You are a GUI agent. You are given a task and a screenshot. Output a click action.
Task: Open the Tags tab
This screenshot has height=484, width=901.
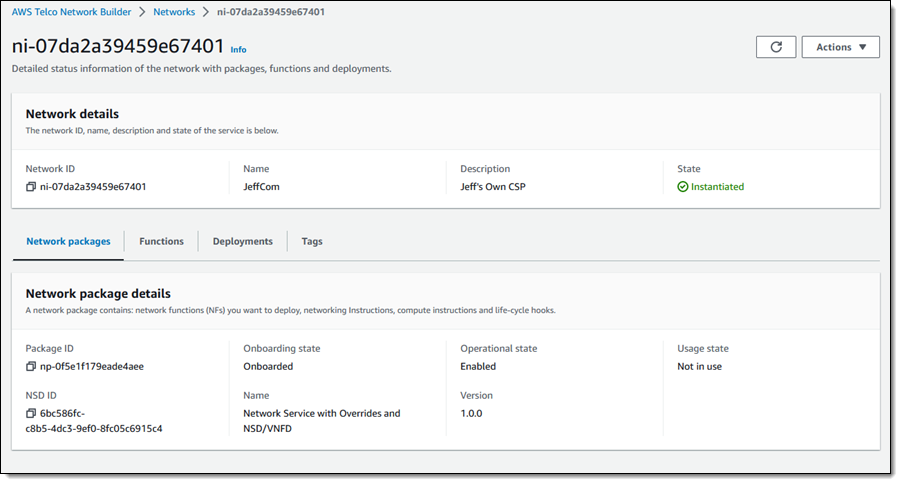(x=312, y=241)
